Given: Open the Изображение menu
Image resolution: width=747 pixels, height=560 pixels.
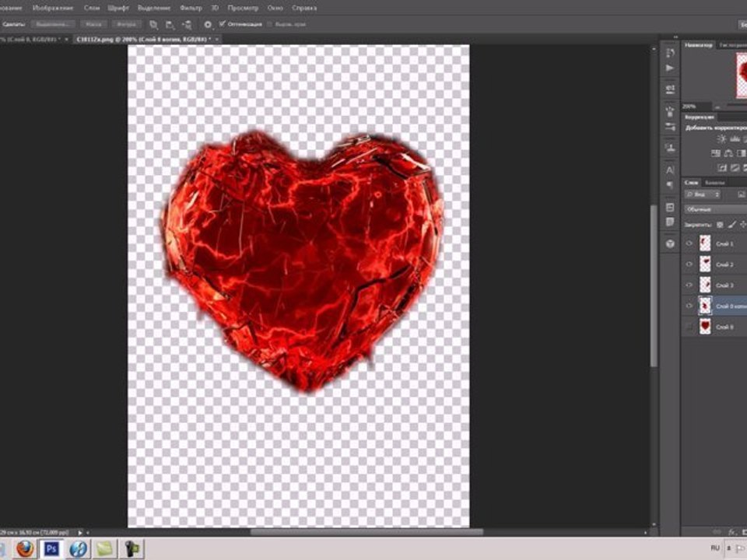Looking at the screenshot, I should coord(53,8).
